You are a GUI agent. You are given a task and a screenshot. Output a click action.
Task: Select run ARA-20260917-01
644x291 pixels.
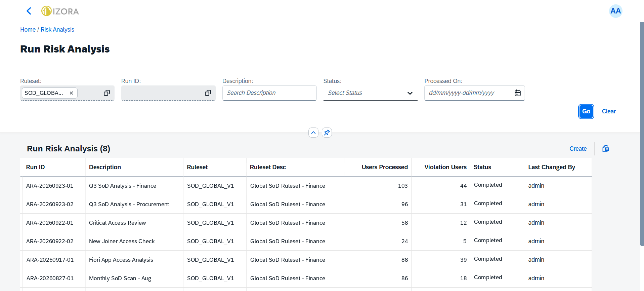[50, 260]
